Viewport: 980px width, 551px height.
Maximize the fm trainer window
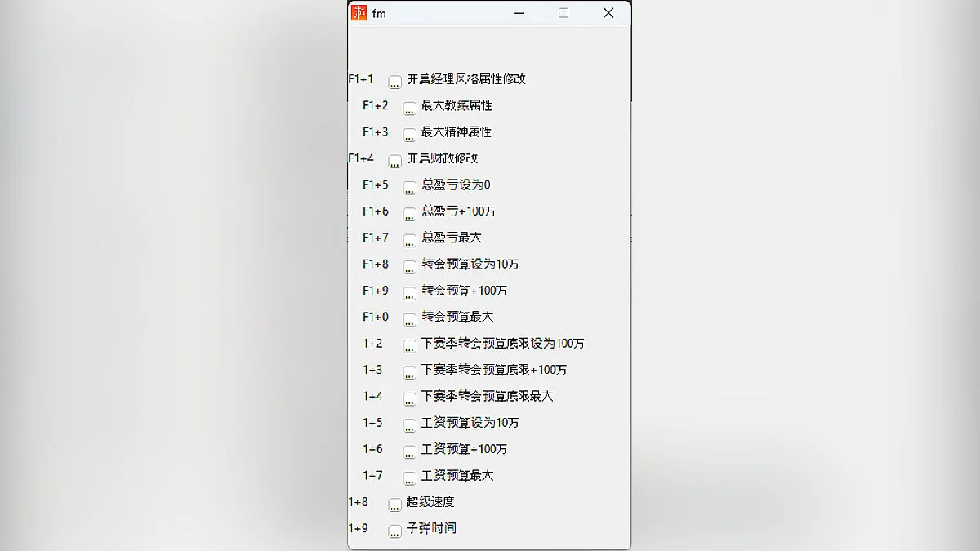(x=563, y=13)
